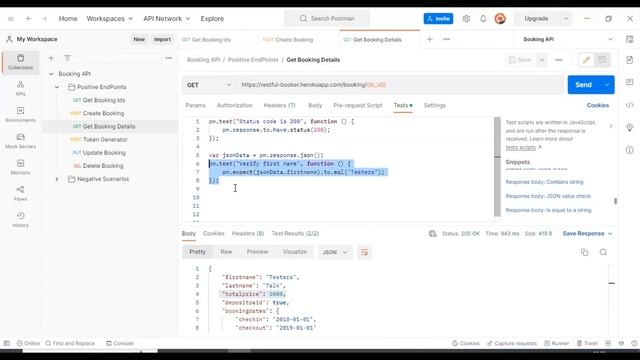This screenshot has height=360, width=640.
Task: Click the filter collections icon
Action: (67, 58)
